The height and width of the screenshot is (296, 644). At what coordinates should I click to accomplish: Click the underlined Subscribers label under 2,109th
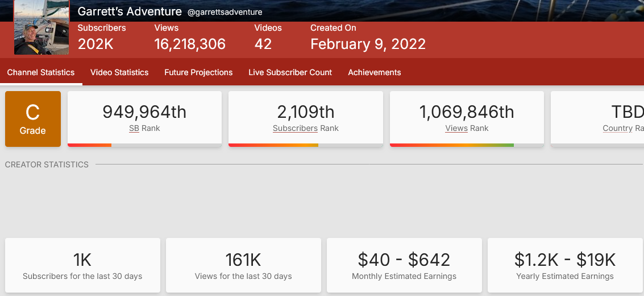(295, 129)
